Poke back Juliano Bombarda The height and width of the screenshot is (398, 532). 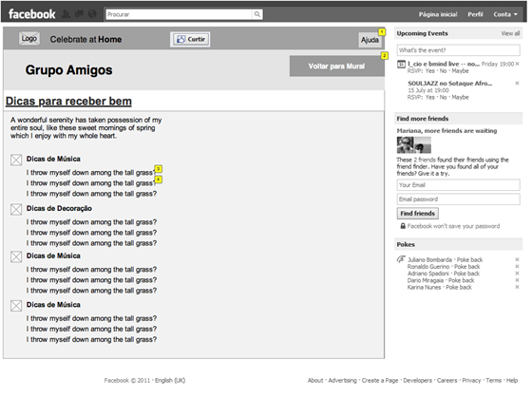(469, 260)
